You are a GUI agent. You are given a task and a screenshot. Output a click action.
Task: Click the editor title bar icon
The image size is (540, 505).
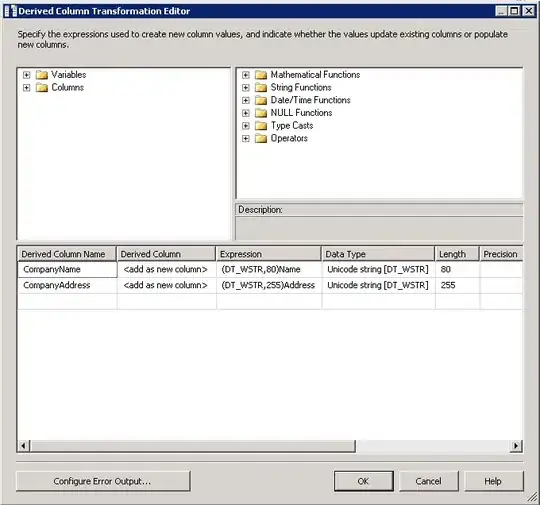(x=11, y=11)
